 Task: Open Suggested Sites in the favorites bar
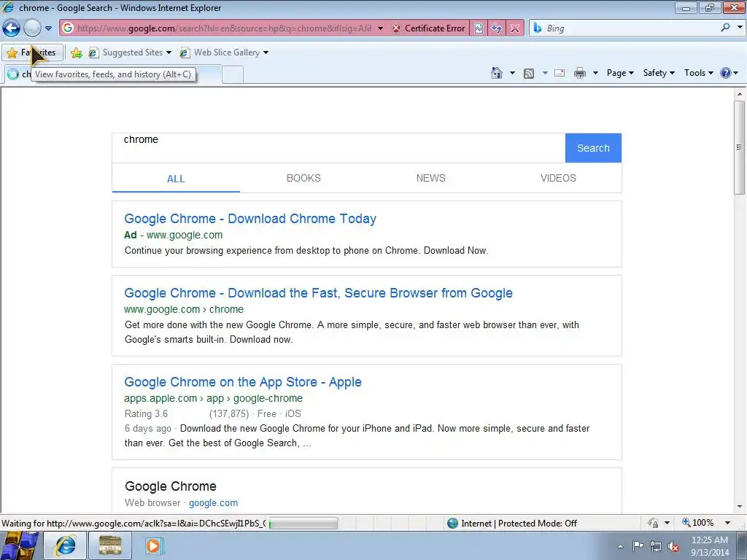tap(130, 52)
